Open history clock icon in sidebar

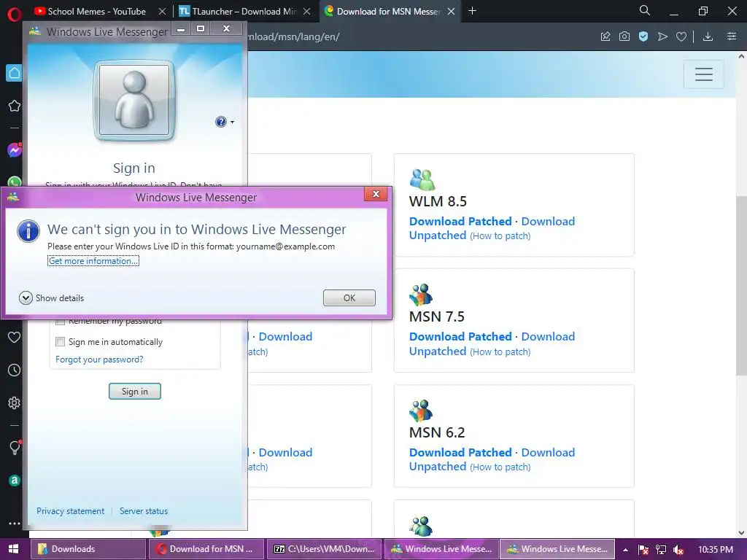pyautogui.click(x=15, y=370)
